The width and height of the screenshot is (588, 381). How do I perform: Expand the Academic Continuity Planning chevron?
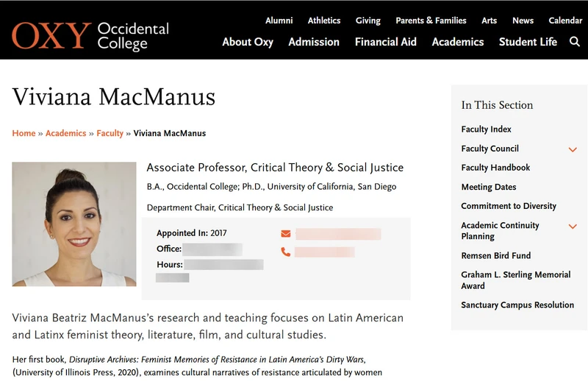573,227
